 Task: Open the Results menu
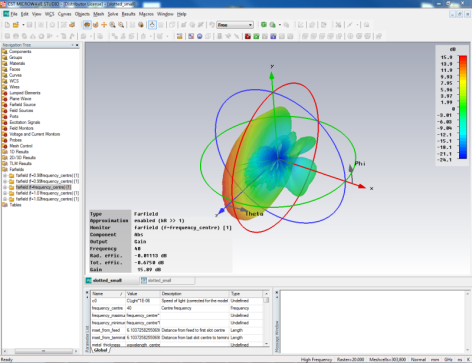[128, 14]
